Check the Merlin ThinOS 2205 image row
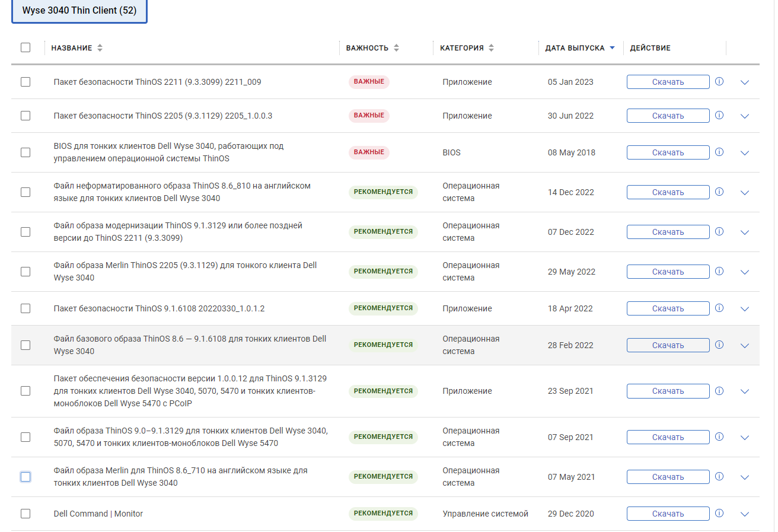Image resolution: width=778 pixels, height=532 pixels. tap(25, 272)
